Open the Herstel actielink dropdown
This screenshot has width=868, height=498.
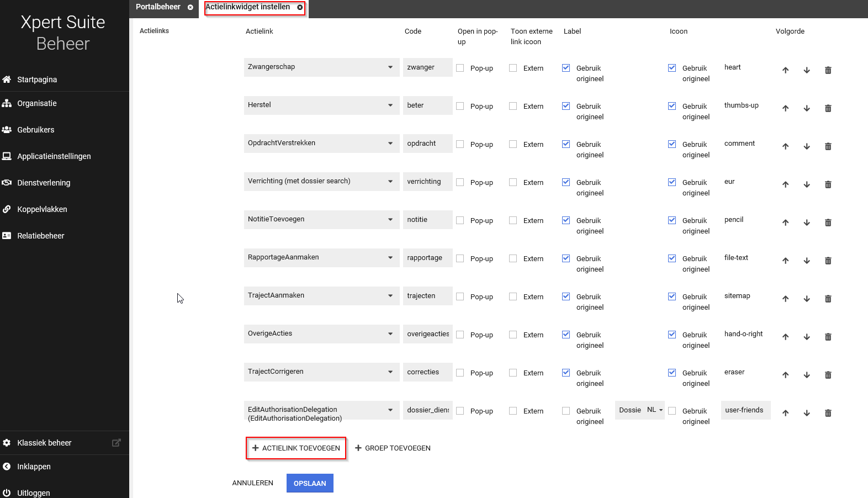click(321, 105)
